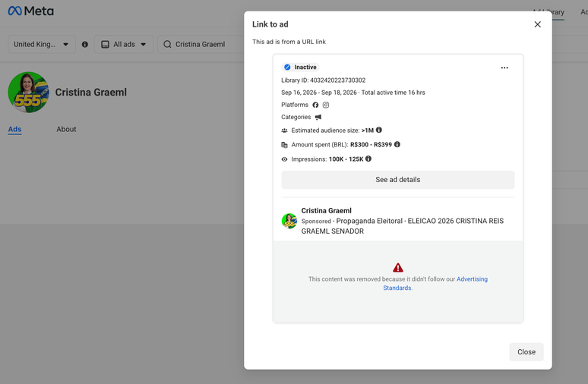588x384 pixels.
Task: Click the search field containing Cristina Graeml
Action: click(x=201, y=44)
